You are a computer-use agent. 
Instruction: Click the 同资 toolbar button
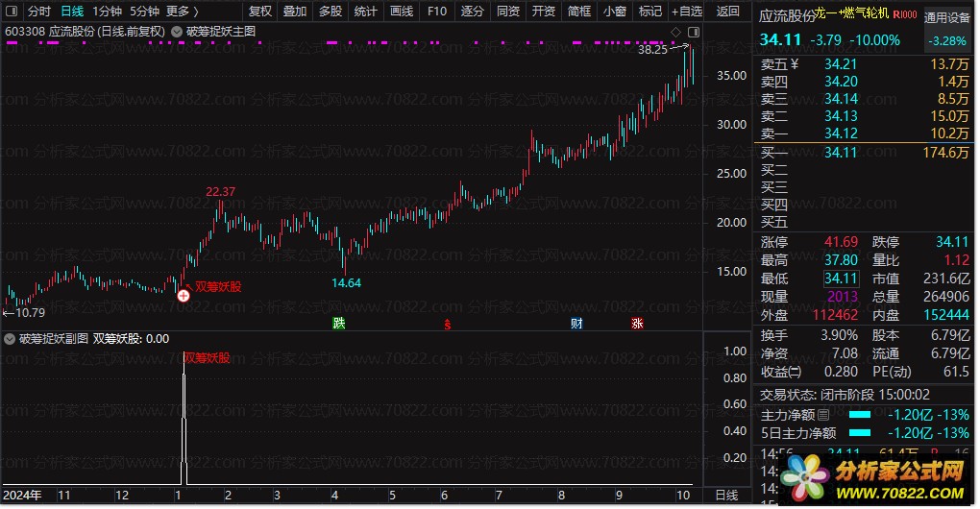tap(508, 12)
